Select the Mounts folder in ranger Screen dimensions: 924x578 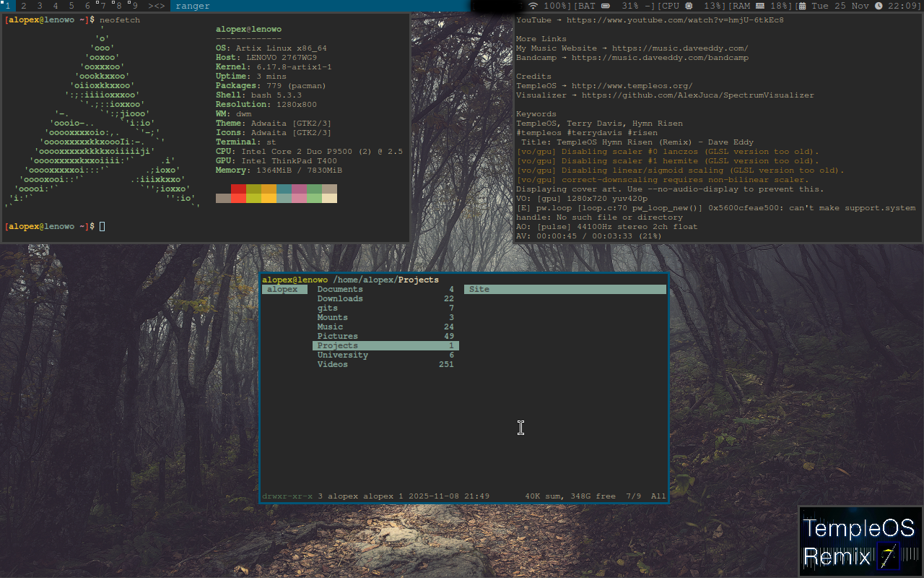tap(385, 318)
